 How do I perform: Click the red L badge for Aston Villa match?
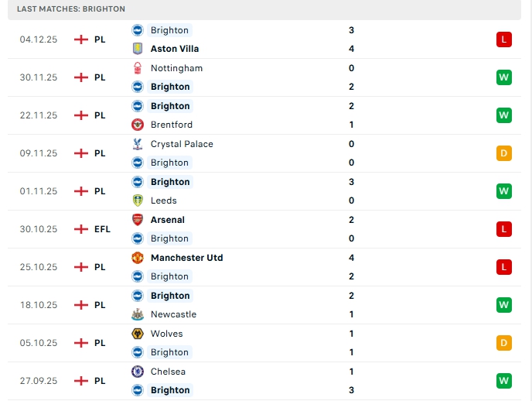coord(504,39)
